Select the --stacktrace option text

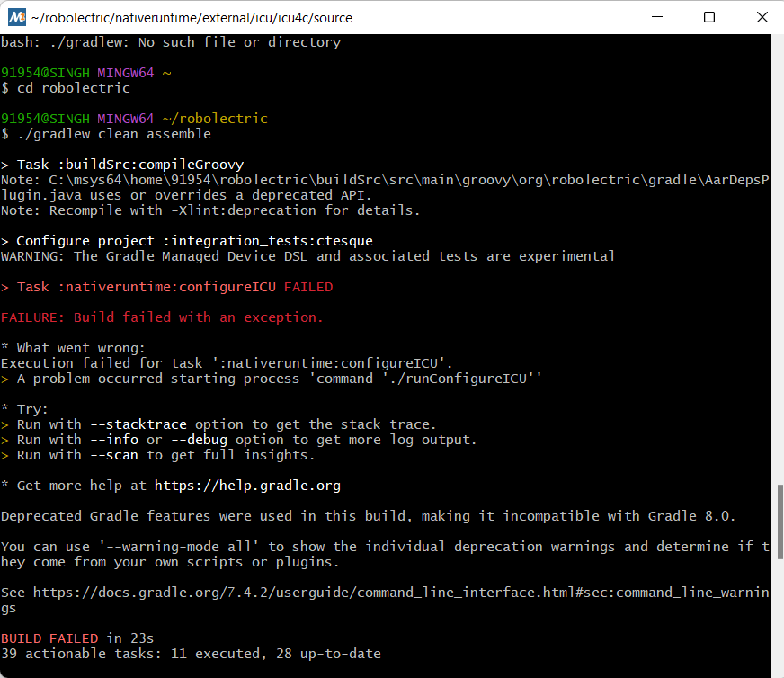[138, 424]
